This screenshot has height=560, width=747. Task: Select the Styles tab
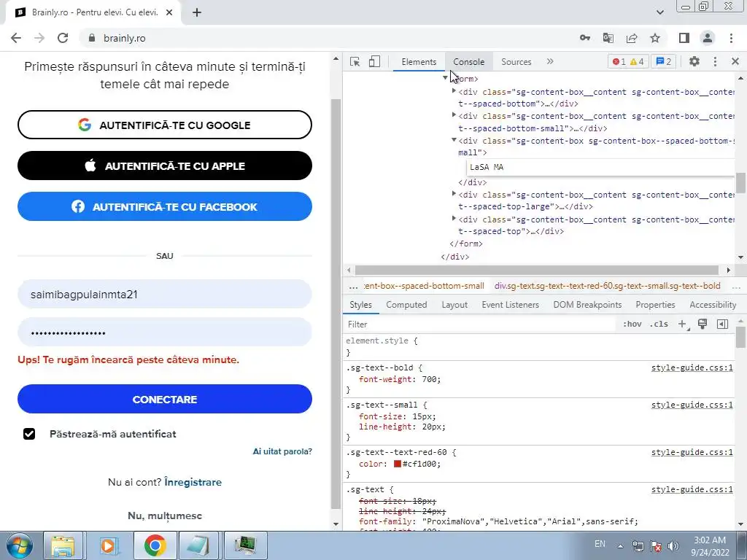click(360, 305)
